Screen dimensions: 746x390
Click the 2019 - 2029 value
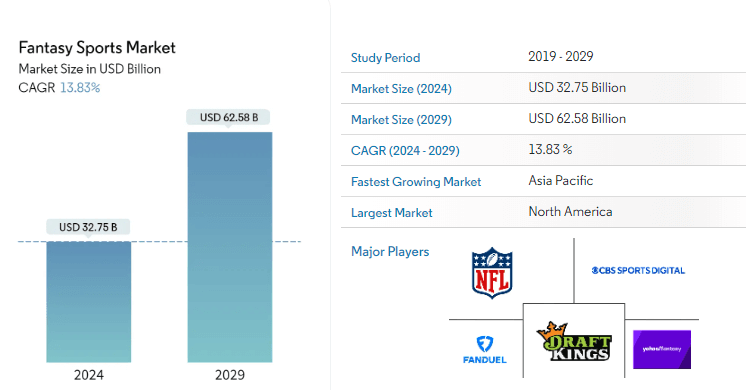click(560, 57)
